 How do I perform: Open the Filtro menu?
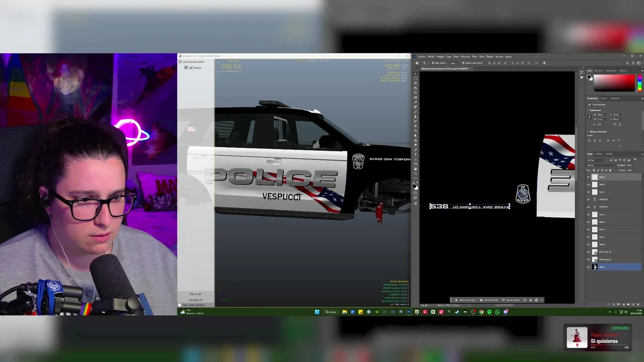coord(474,57)
